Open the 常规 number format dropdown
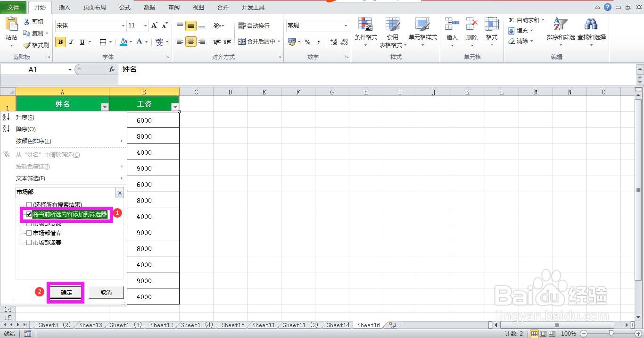The height and width of the screenshot is (338, 644). (346, 25)
